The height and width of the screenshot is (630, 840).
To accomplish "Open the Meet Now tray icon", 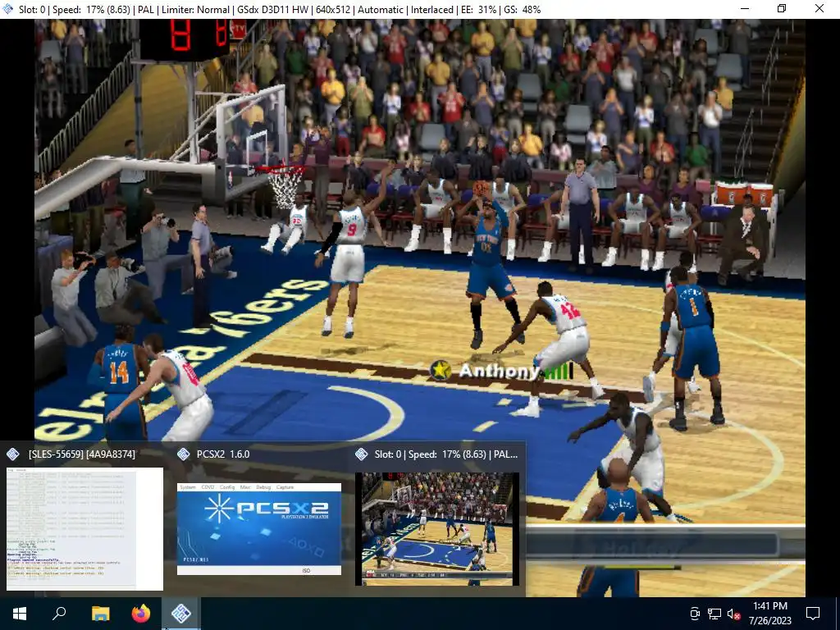I will (694, 614).
